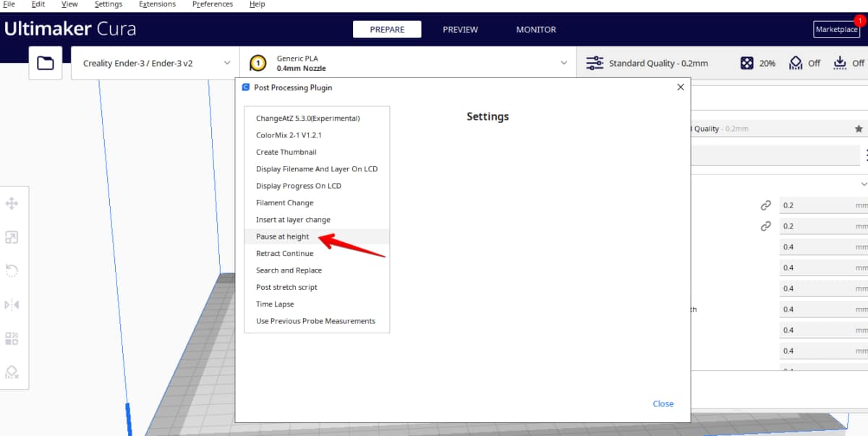The image size is (868, 436).
Task: Select Pause at height script
Action: (317, 236)
